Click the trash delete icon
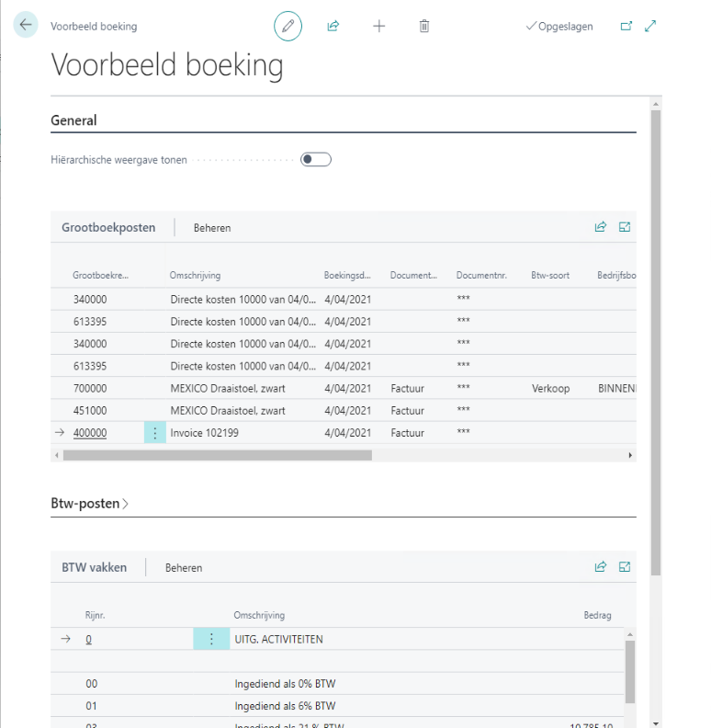The image size is (711, 728). [424, 27]
